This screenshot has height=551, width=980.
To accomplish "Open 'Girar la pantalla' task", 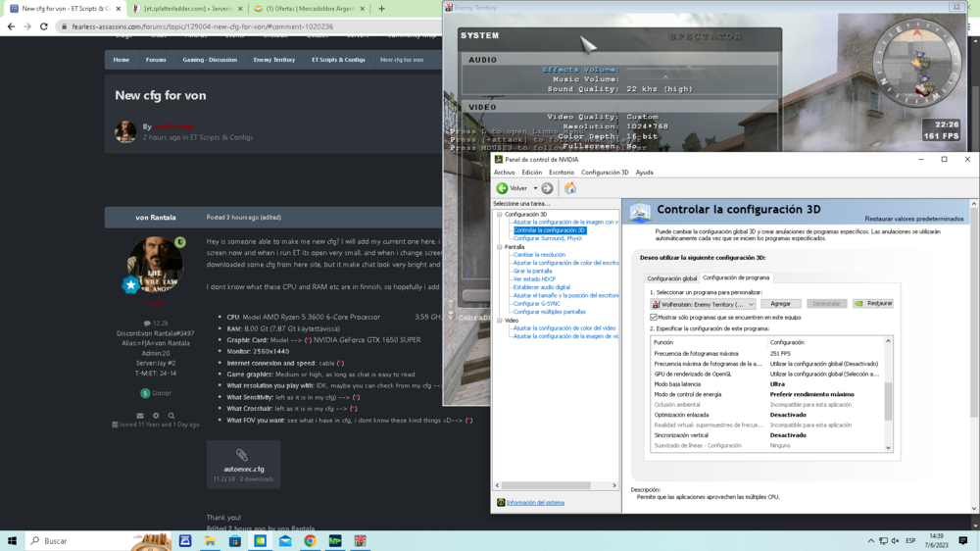I will [532, 271].
